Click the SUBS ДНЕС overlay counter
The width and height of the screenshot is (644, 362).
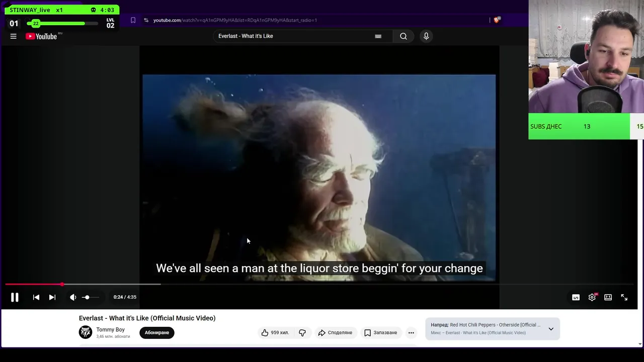pyautogui.click(x=579, y=126)
